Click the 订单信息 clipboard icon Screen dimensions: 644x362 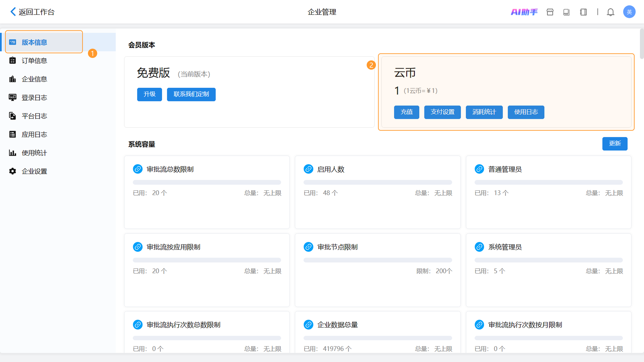13,61
